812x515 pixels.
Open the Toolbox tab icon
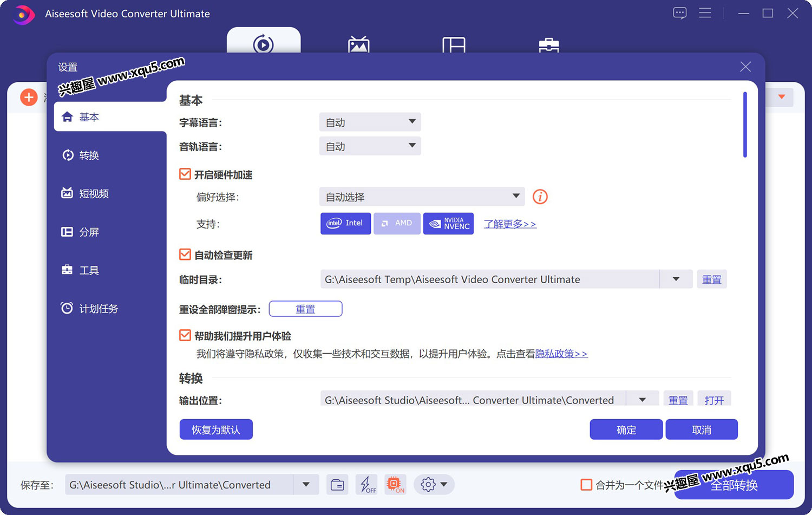click(549, 45)
